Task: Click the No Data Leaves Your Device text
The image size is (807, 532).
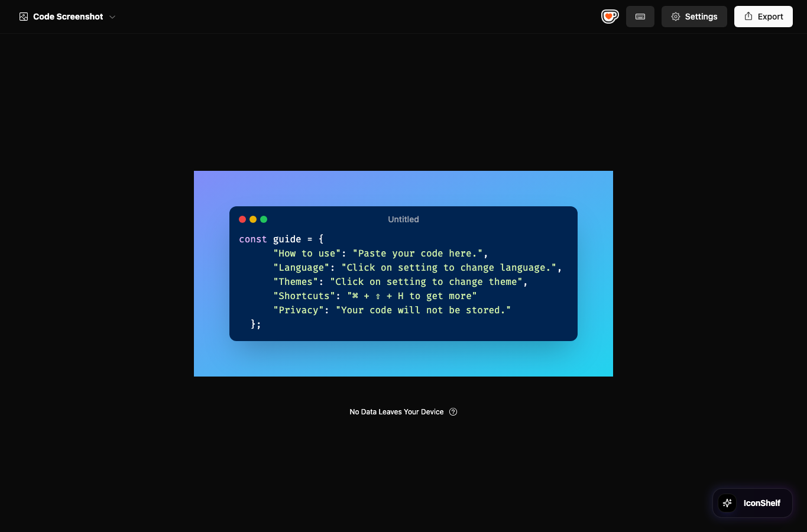Action: (x=397, y=412)
